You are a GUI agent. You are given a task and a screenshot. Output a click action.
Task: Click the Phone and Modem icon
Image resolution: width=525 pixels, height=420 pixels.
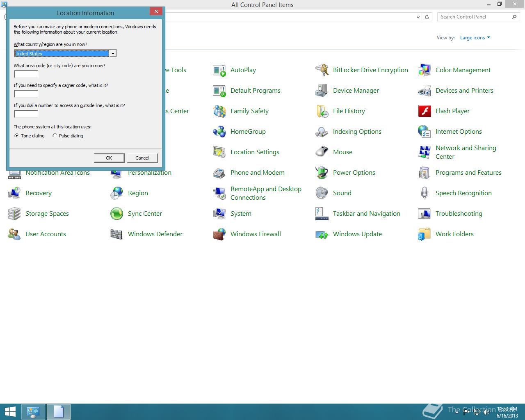tap(219, 173)
